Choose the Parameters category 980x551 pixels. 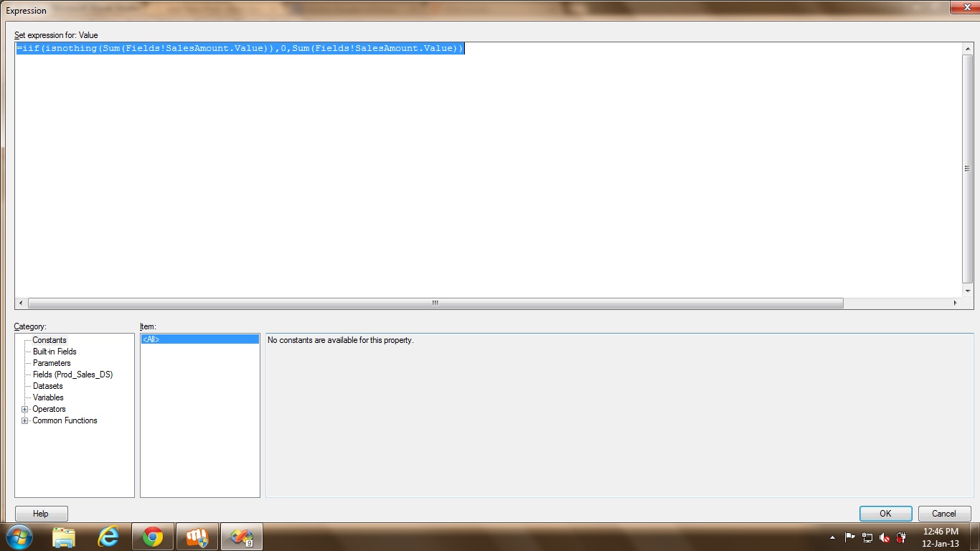52,363
